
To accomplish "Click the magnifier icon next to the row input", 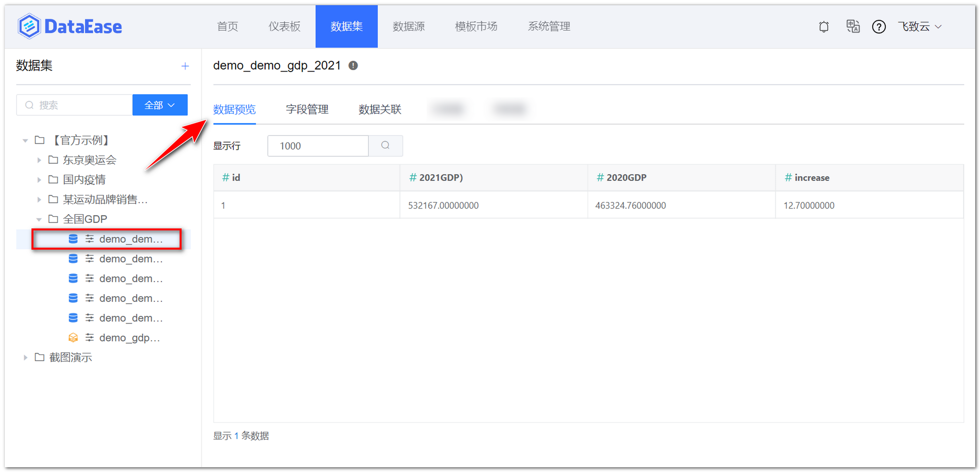I will coord(385,146).
